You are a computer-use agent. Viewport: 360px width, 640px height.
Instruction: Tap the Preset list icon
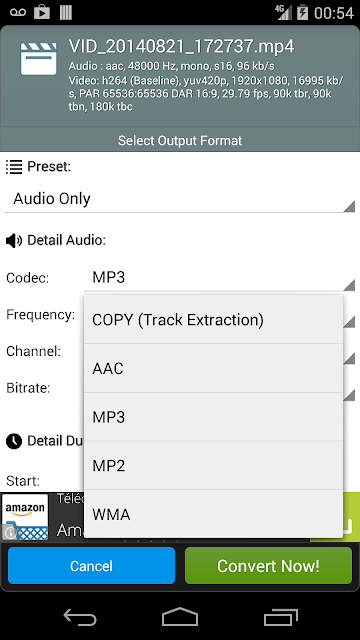pos(14,167)
